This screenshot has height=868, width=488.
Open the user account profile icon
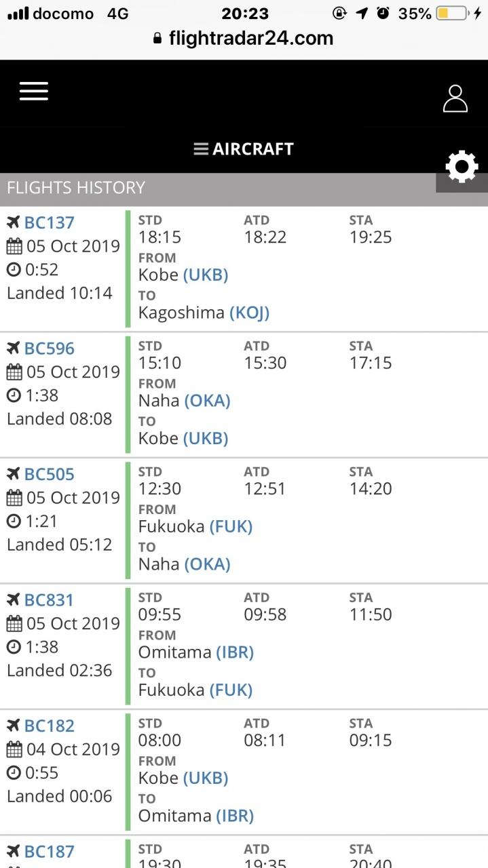pos(455,98)
